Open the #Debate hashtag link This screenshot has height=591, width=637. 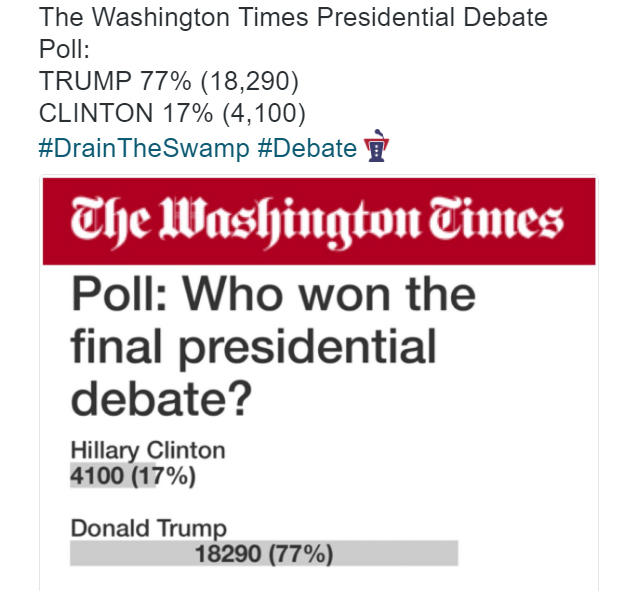pyautogui.click(x=306, y=149)
